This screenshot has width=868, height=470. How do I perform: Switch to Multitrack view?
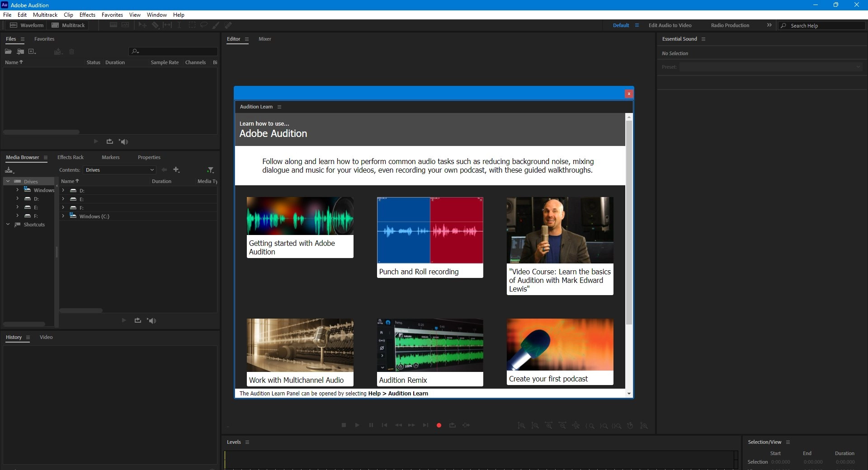tap(68, 25)
